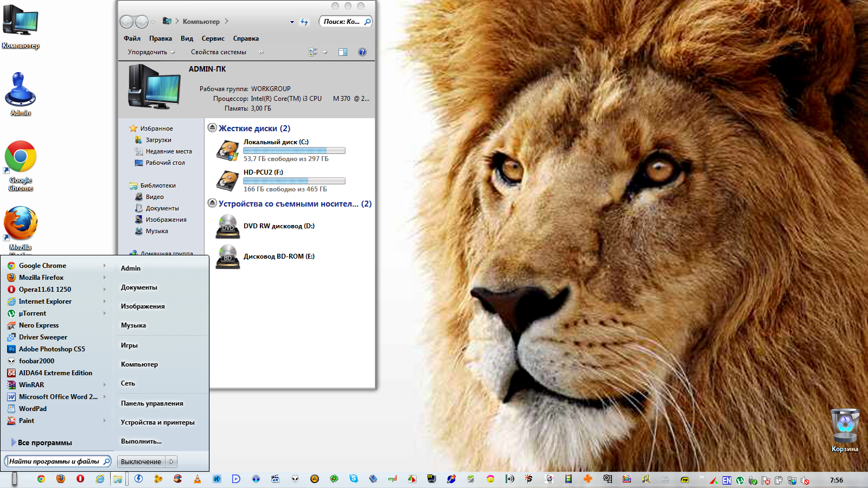Open the Вид menu
This screenshot has height=488, width=868.
pos(187,38)
